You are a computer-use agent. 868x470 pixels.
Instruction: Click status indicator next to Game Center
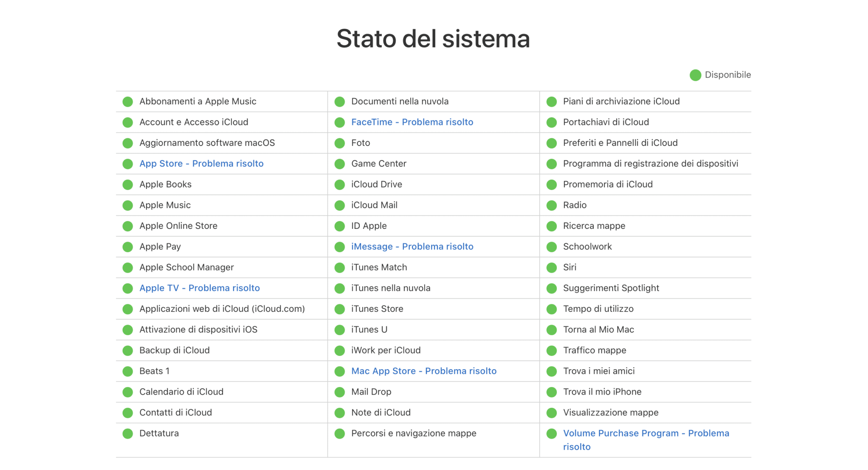(339, 164)
